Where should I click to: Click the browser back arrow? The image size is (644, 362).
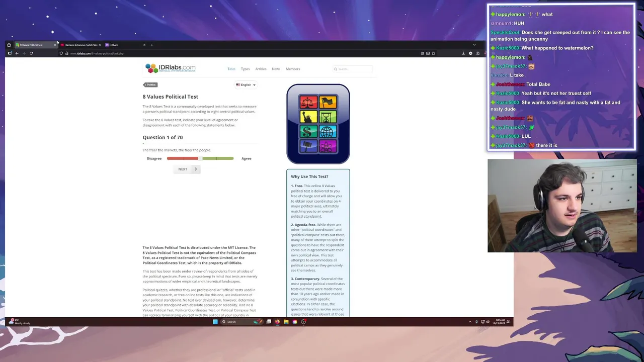tap(17, 53)
